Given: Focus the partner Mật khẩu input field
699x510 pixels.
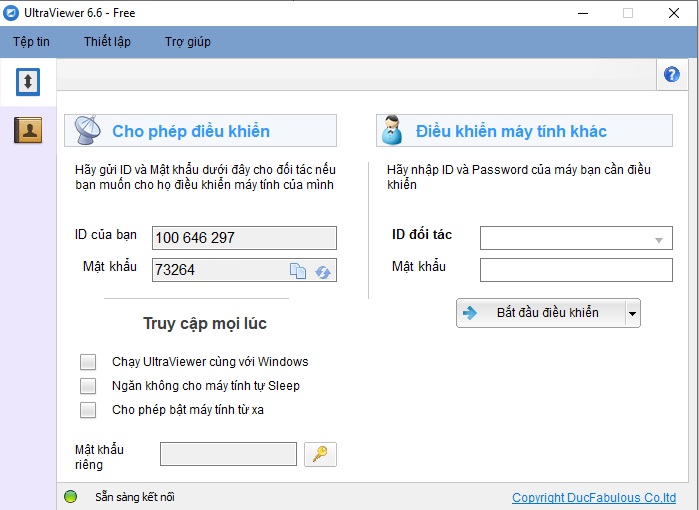Looking at the screenshot, I should pyautogui.click(x=576, y=270).
